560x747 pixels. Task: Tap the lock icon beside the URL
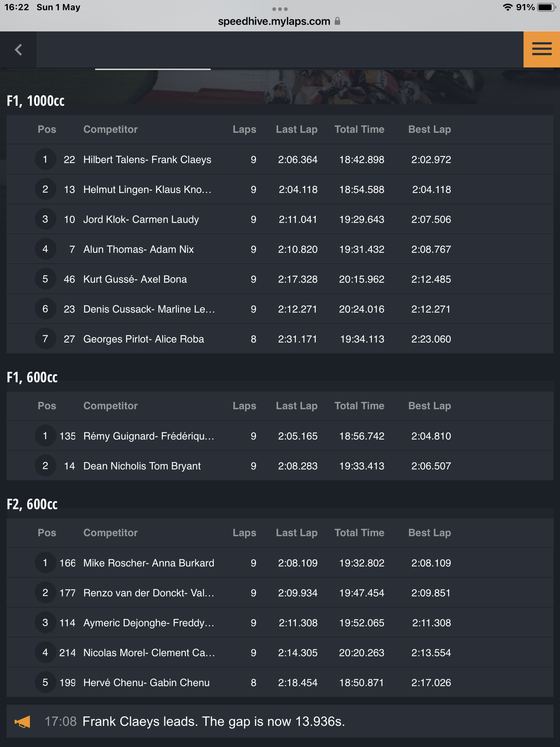click(337, 21)
